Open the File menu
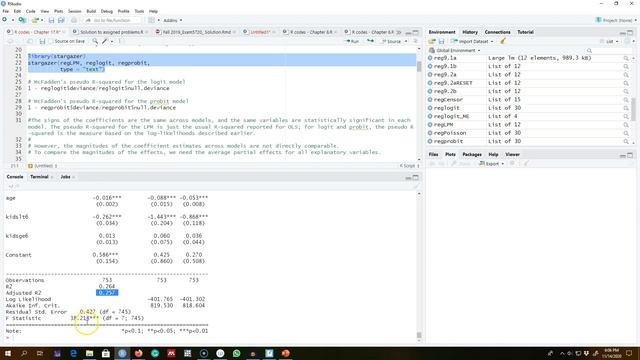The width and height of the screenshot is (640, 360). [5, 11]
